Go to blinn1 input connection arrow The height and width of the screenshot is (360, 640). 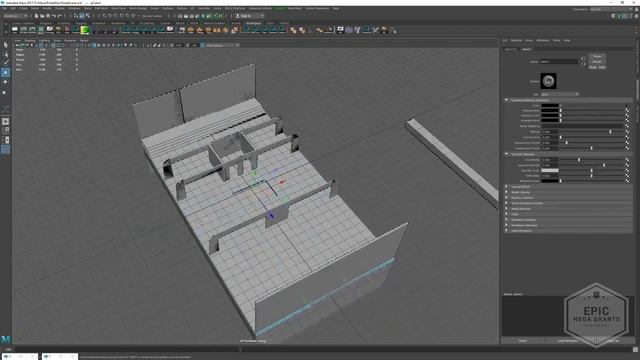click(x=583, y=59)
